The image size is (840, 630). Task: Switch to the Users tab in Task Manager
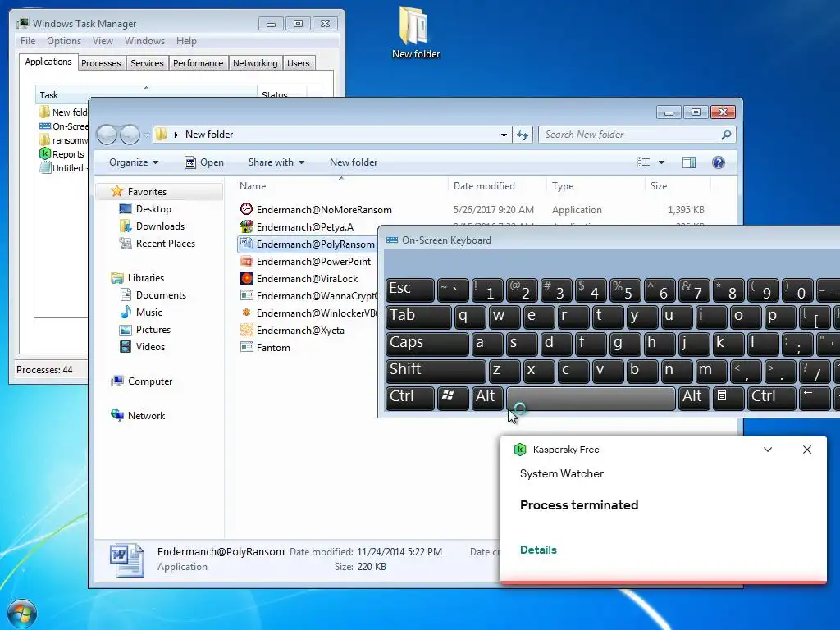point(299,63)
